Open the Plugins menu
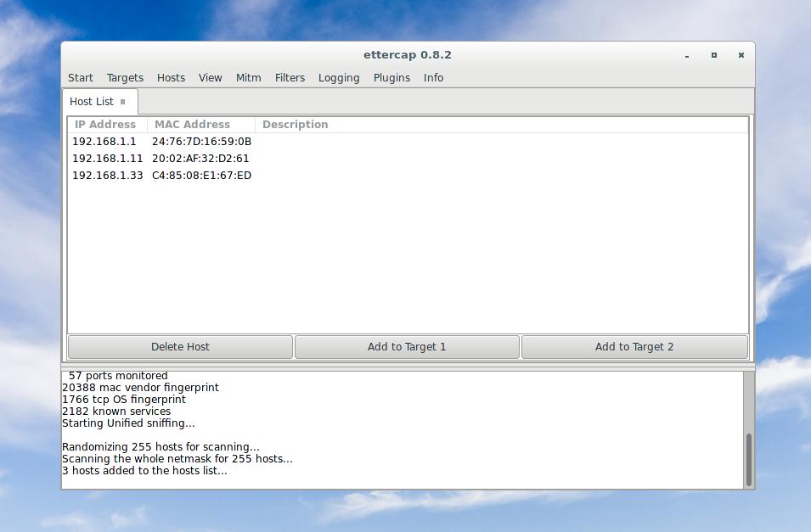Screen dimensions: 811x532 tap(391, 78)
